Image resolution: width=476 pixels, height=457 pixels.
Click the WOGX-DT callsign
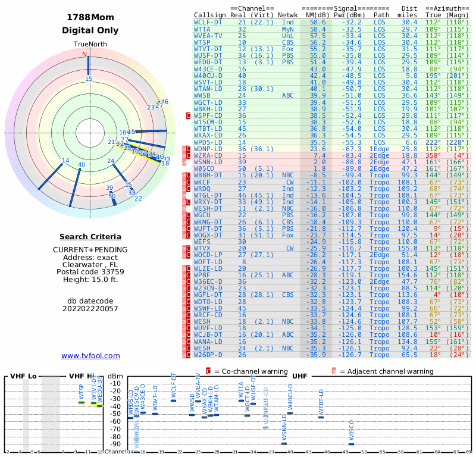click(208, 235)
